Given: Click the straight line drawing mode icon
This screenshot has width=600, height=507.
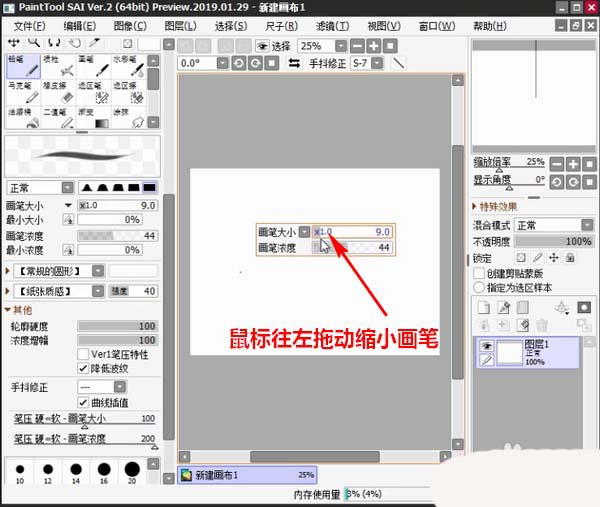Looking at the screenshot, I should point(398,63).
